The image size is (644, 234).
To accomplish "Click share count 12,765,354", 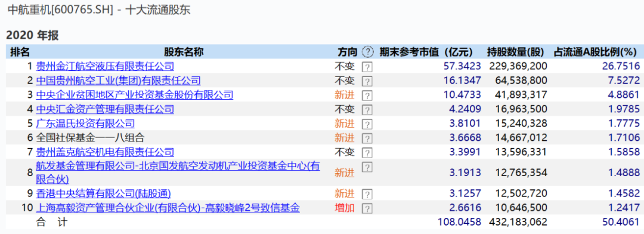I will (x=522, y=173).
